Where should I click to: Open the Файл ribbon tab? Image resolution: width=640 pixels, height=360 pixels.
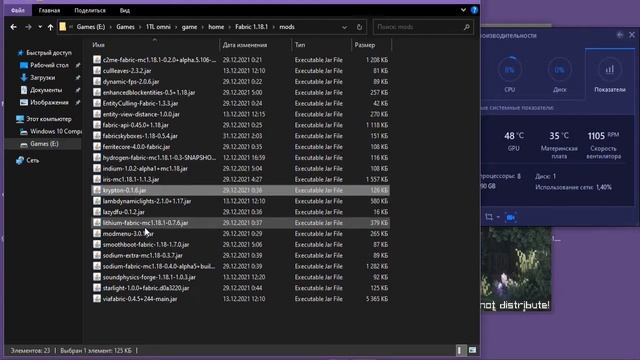18,10
